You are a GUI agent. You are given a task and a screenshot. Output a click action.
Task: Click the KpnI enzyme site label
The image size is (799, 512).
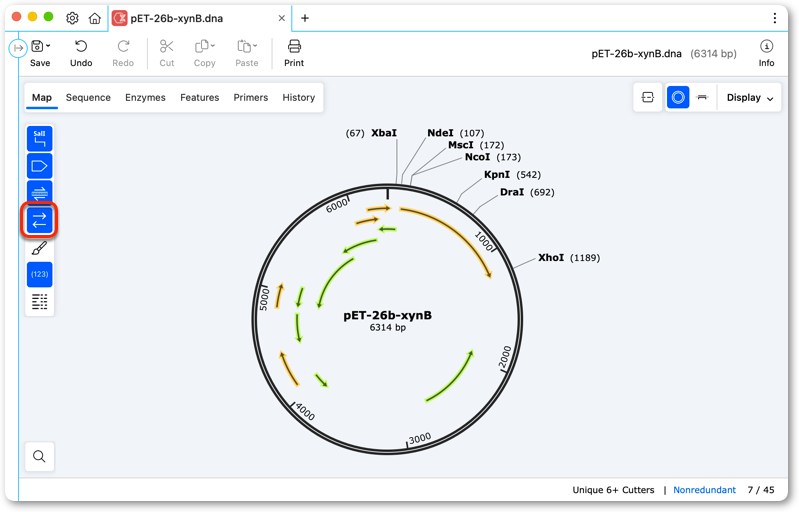click(497, 174)
